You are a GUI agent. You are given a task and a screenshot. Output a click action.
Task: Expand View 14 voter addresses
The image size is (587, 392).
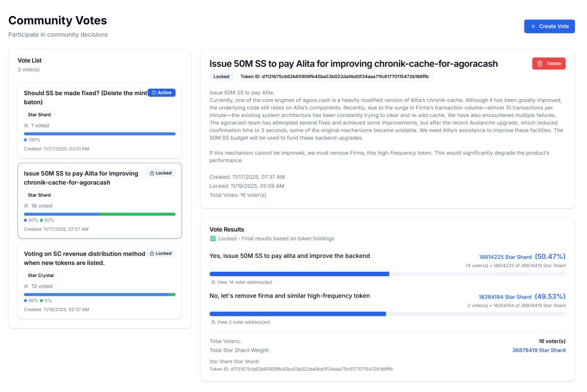241,282
